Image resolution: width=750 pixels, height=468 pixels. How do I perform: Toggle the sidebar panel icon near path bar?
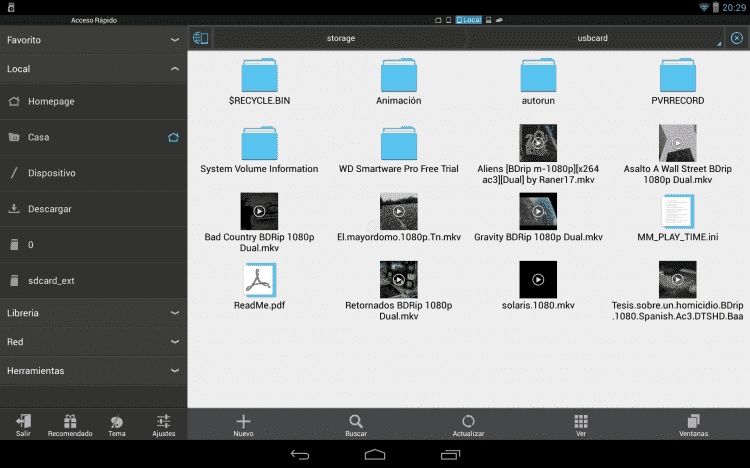pyautogui.click(x=200, y=38)
